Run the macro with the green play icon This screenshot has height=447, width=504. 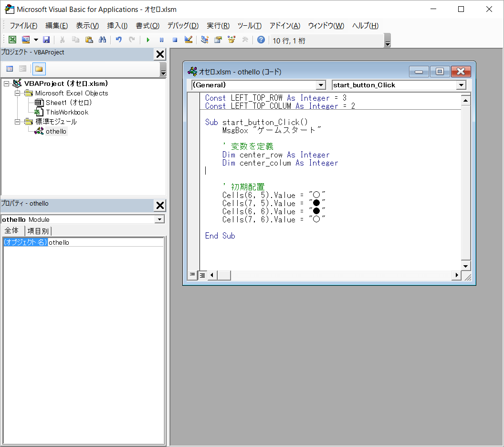pyautogui.click(x=148, y=40)
